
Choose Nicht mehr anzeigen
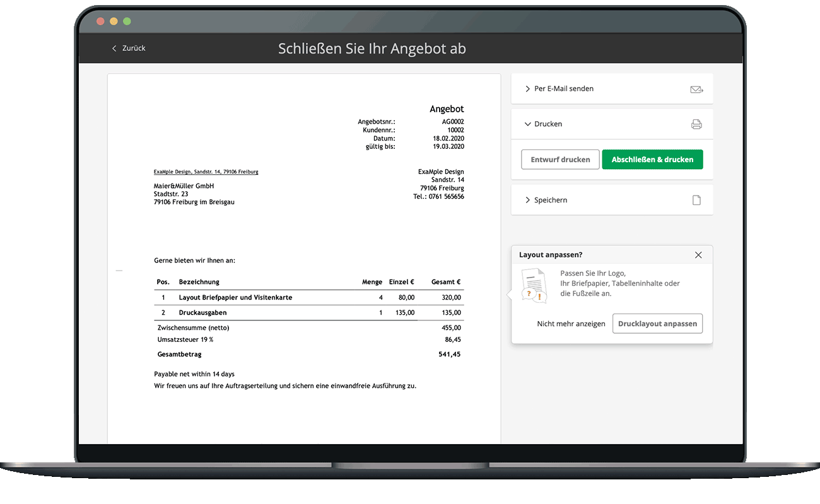click(571, 324)
